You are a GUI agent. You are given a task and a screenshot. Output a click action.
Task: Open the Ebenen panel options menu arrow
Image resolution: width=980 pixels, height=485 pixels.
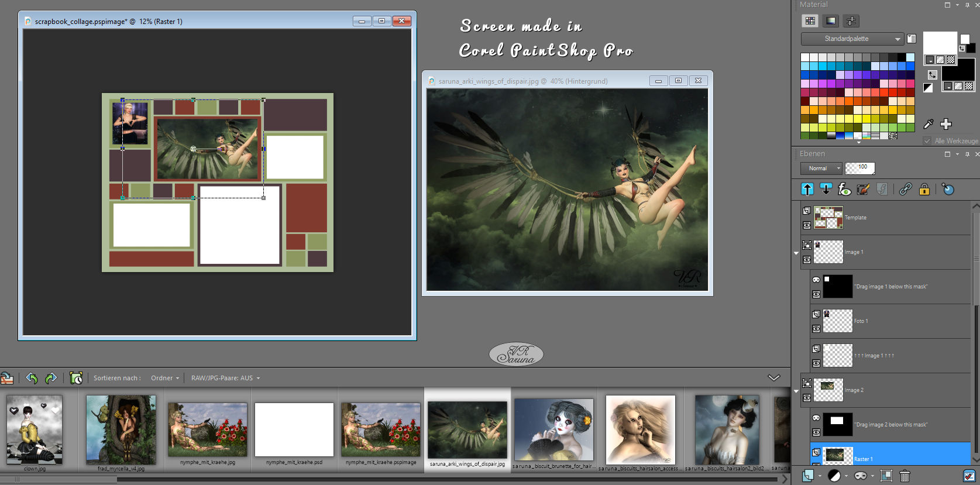pyautogui.click(x=957, y=154)
